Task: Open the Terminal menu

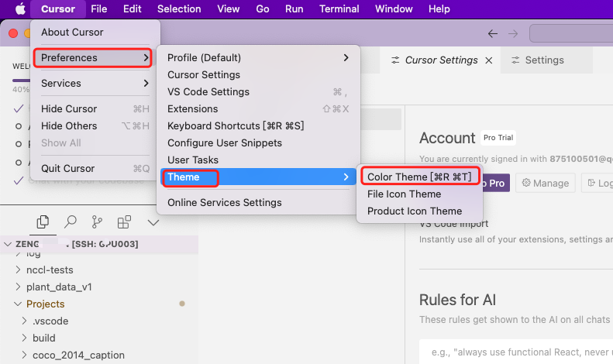Action: 339,9
